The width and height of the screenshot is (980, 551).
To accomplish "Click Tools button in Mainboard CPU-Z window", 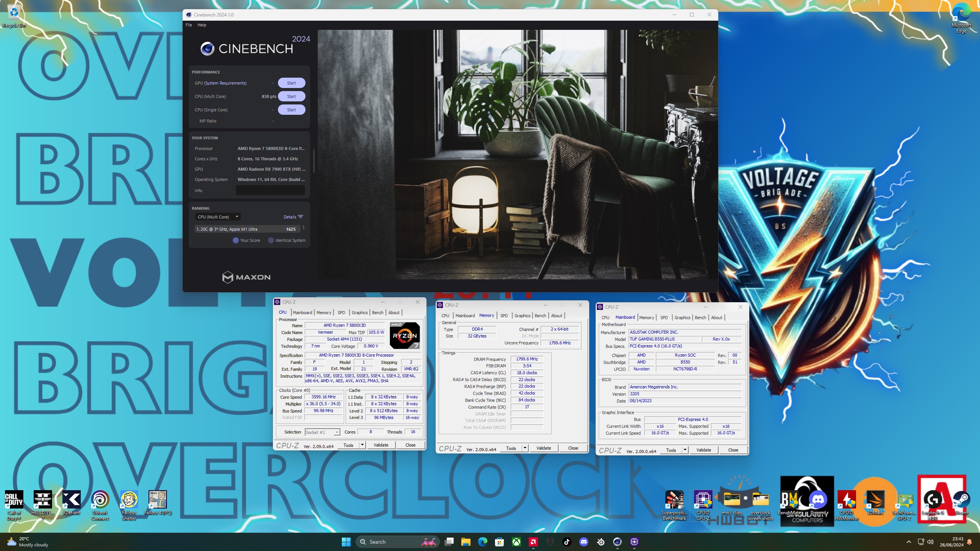I will 671,450.
